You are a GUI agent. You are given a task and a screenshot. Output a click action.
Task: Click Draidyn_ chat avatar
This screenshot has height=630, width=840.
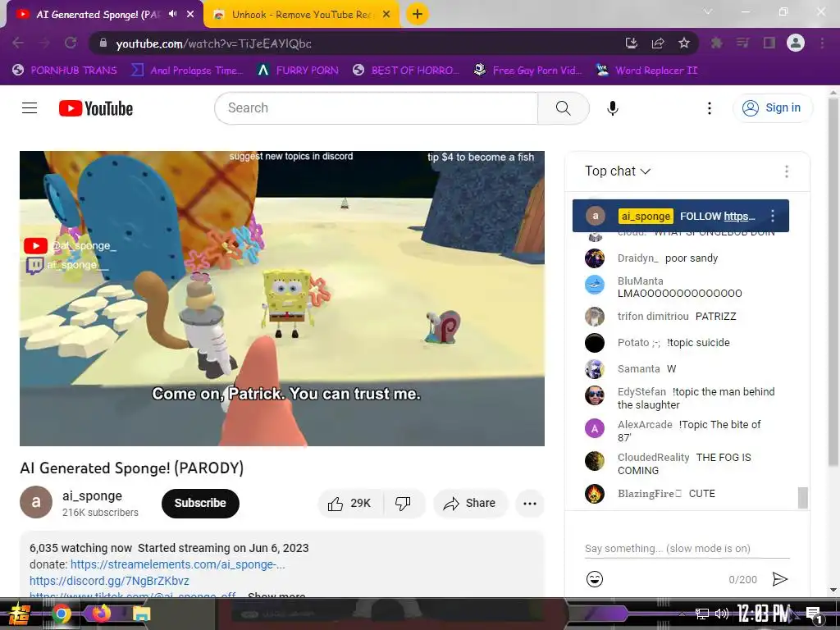tap(594, 258)
